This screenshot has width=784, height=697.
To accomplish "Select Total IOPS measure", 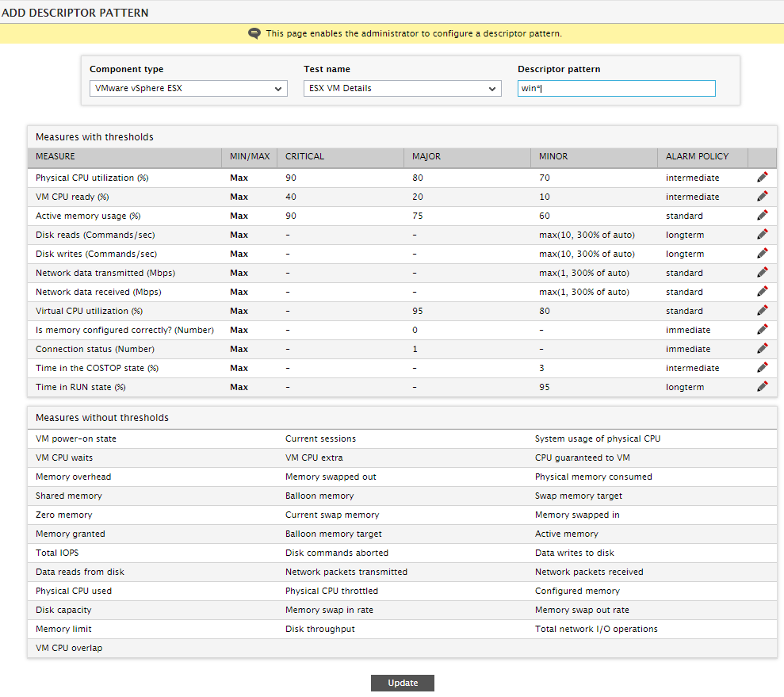I will coord(57,553).
